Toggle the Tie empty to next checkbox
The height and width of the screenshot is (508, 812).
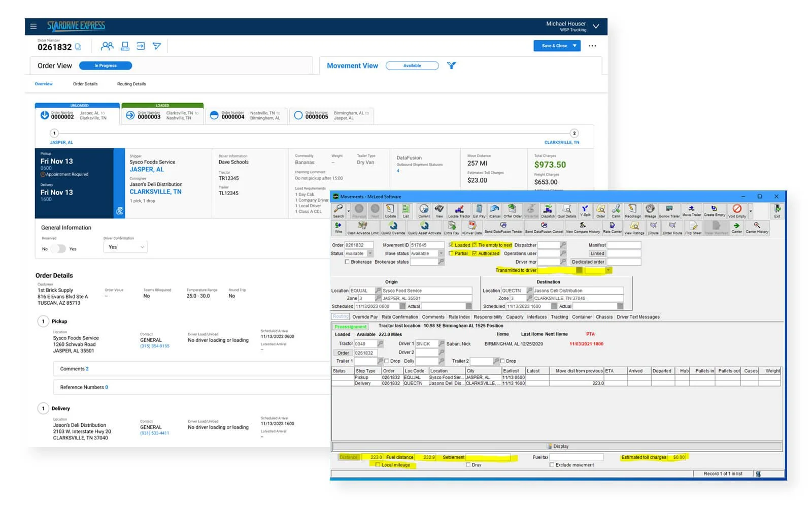[475, 245]
